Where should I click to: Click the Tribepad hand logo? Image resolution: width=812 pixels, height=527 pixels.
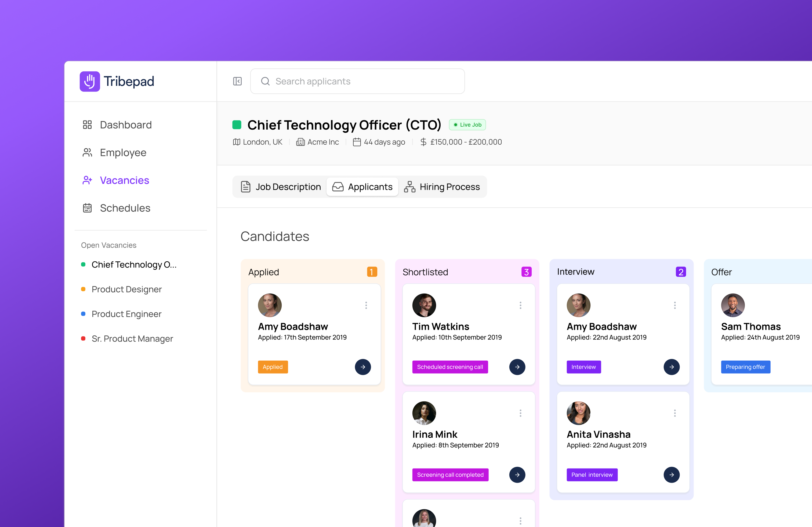(90, 82)
